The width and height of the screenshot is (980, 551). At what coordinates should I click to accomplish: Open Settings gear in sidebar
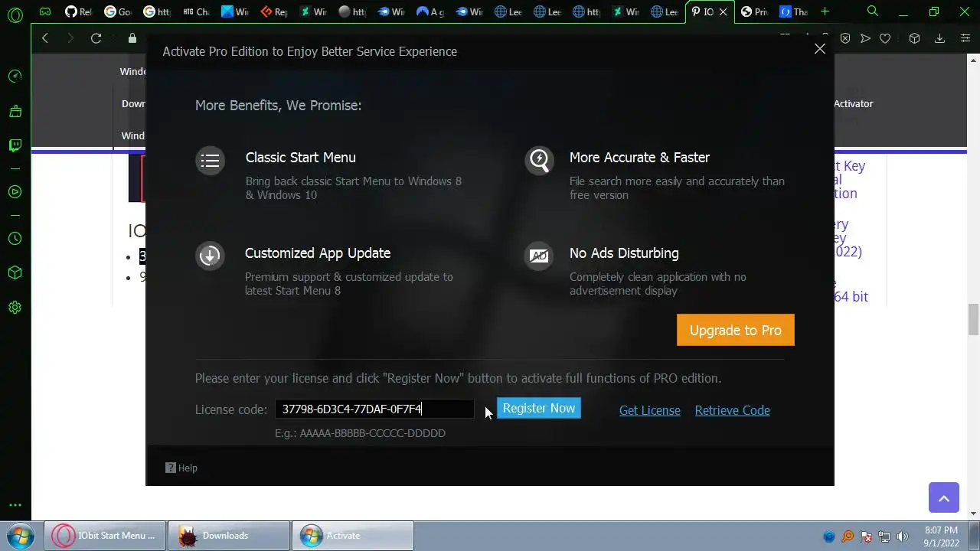15,308
